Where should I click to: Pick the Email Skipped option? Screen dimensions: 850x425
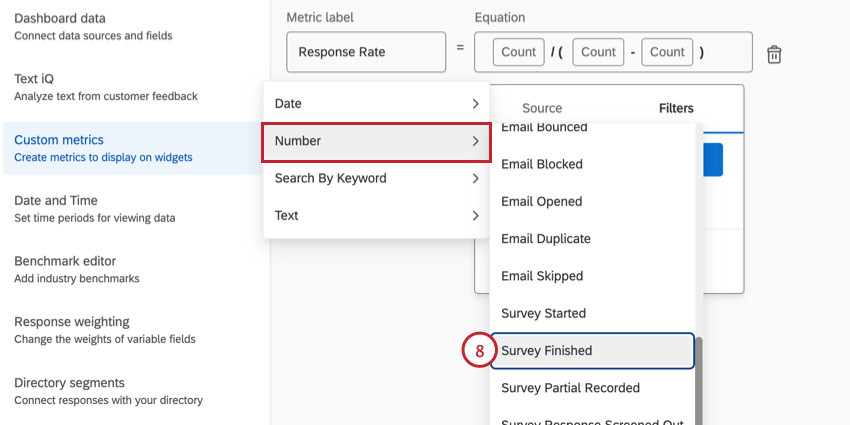[541, 276]
